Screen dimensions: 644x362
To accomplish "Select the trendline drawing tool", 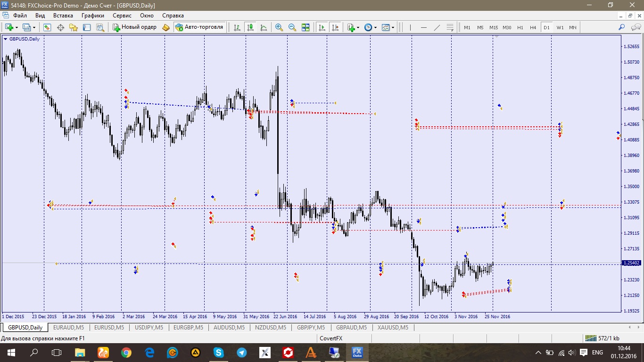I will tap(437, 27).
